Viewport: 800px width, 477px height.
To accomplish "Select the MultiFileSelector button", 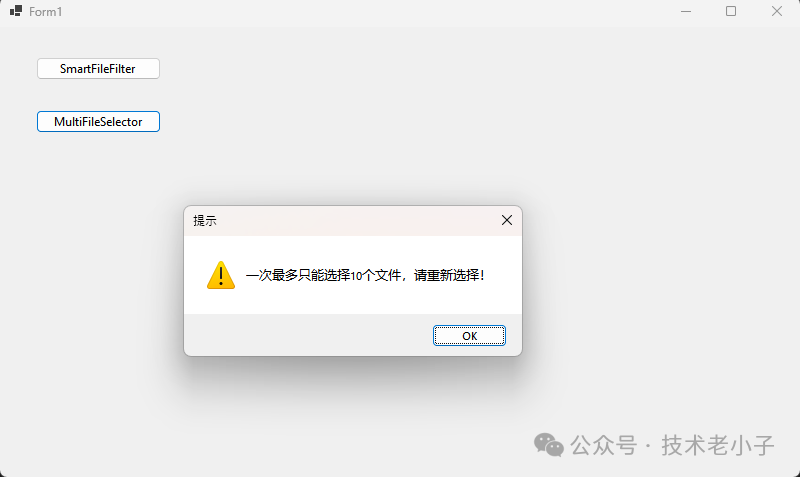I will 98,122.
